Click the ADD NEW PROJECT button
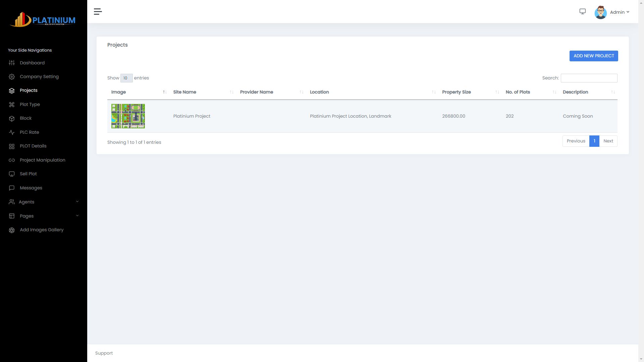 point(593,56)
